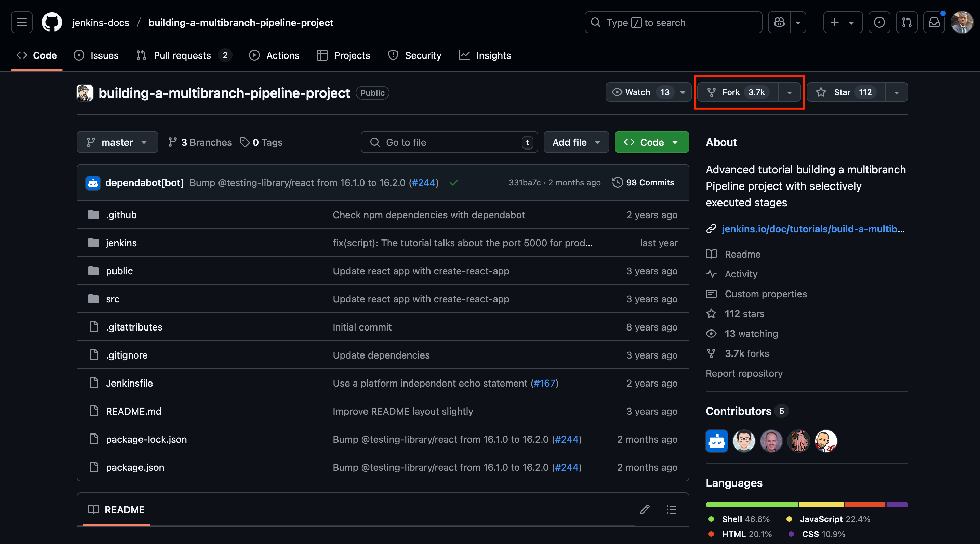
Task: Open the create new plus dropdown
Action: tap(843, 23)
